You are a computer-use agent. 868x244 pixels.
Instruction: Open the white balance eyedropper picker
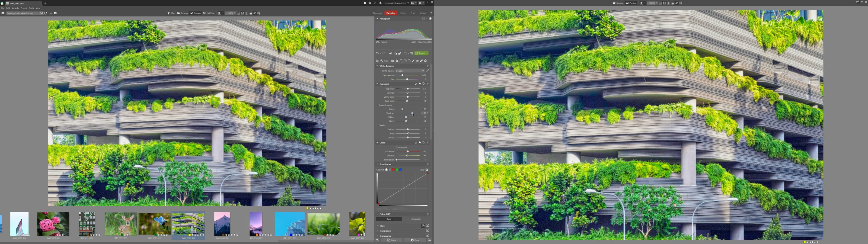tap(427, 71)
